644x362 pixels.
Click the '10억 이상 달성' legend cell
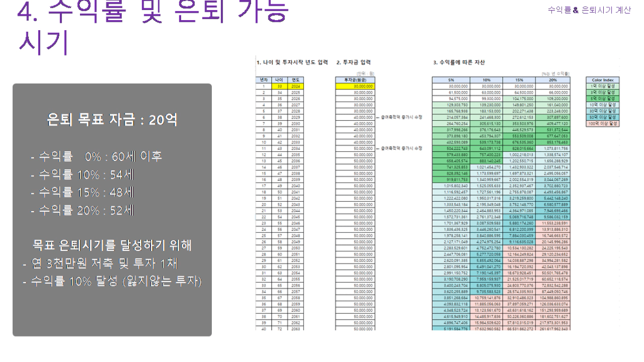[x=604, y=104]
